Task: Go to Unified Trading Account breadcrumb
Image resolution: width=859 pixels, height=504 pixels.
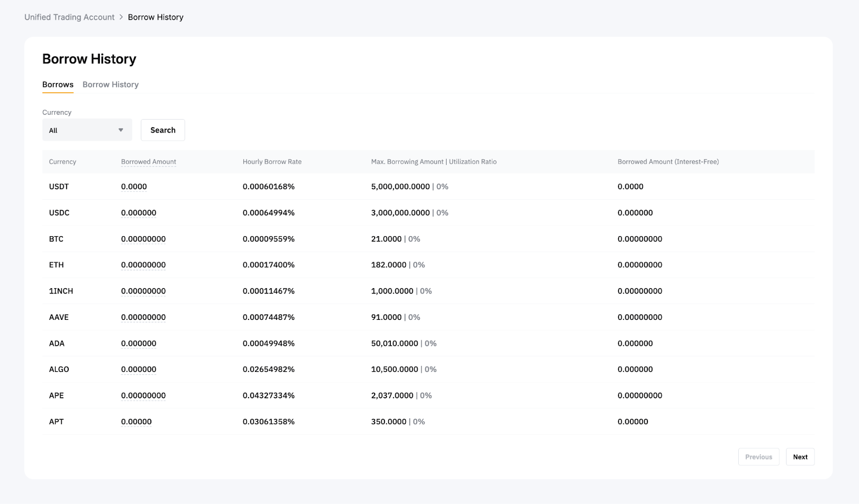Action: click(x=69, y=17)
